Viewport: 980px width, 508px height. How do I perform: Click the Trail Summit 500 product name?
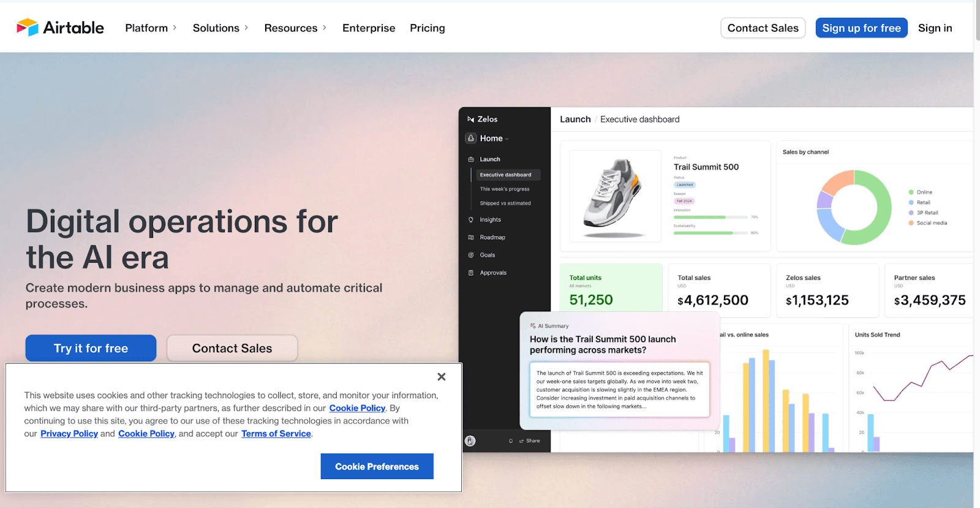pyautogui.click(x=706, y=167)
